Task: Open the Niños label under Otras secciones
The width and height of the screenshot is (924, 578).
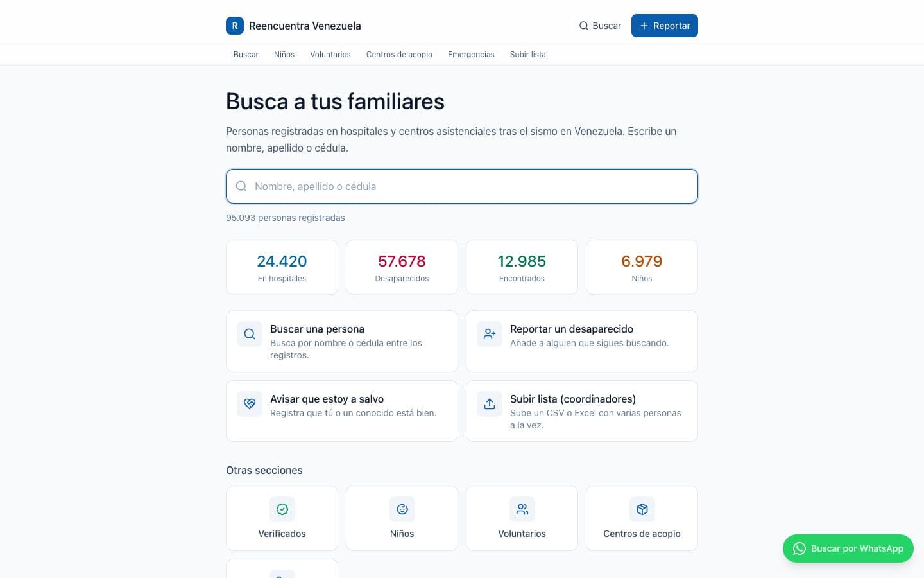Action: pyautogui.click(x=402, y=534)
